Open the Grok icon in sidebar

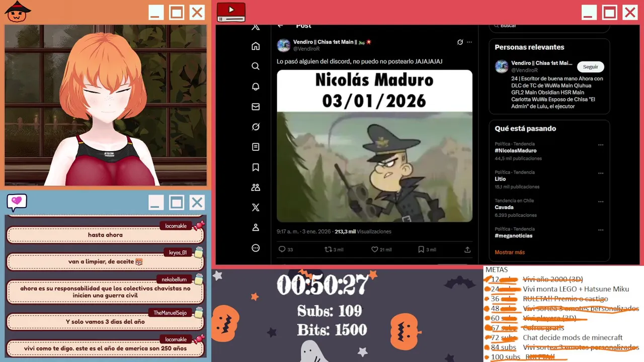tap(256, 127)
